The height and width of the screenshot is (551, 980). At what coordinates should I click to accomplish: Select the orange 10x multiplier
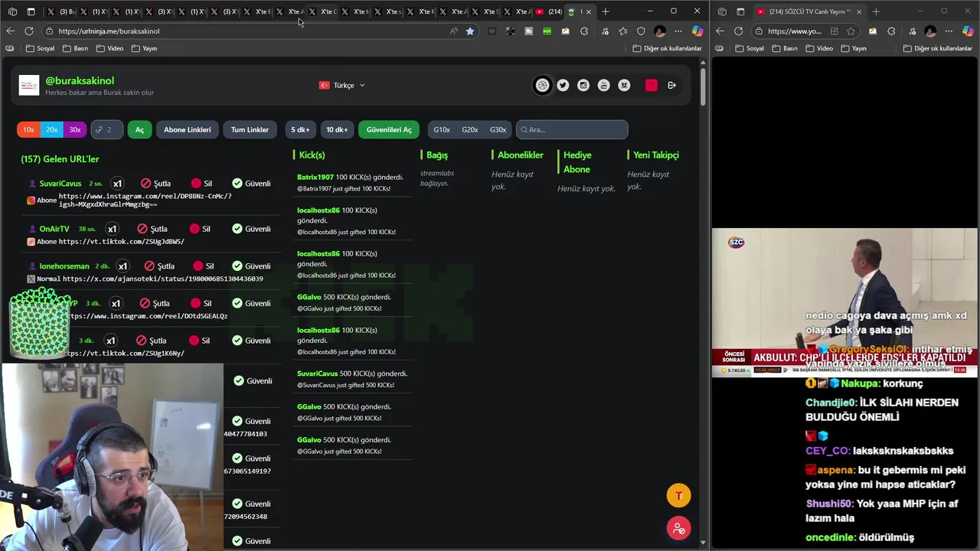click(28, 129)
